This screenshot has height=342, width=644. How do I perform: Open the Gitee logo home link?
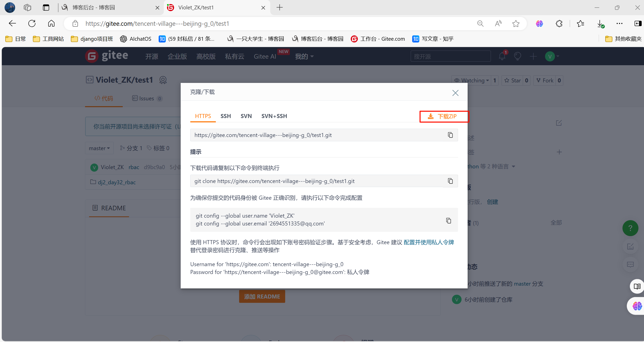(107, 56)
